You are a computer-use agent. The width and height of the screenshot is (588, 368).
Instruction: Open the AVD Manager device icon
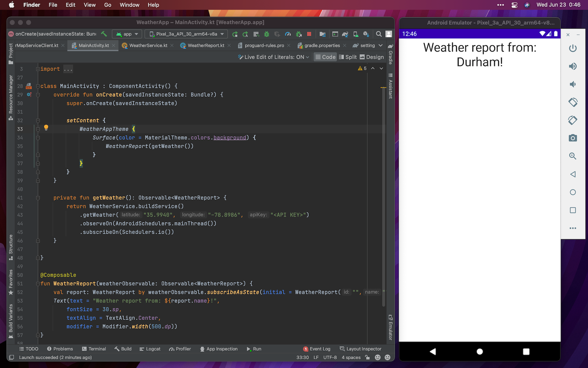pos(356,34)
